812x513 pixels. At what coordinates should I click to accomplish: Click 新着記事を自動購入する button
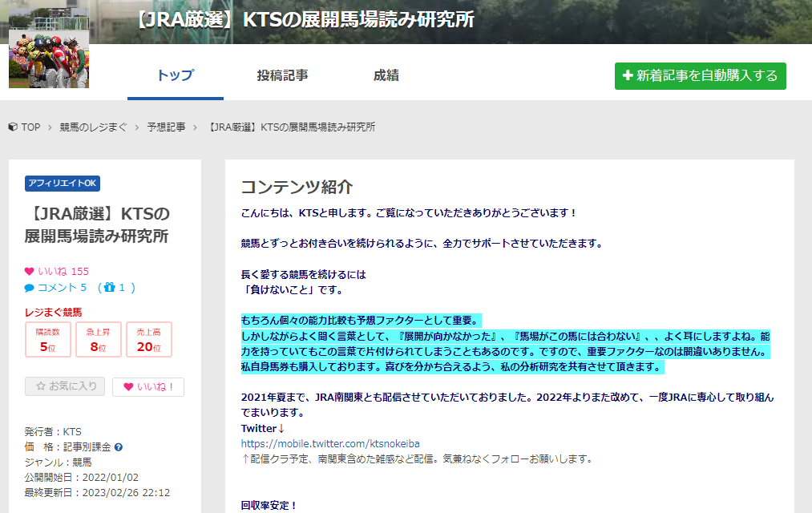click(x=700, y=76)
